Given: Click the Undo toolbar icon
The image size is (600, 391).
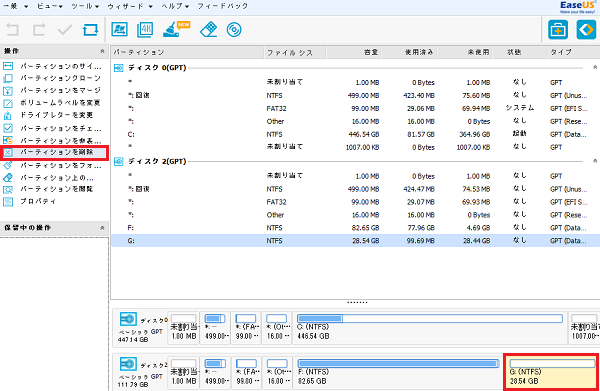Looking at the screenshot, I should click(x=13, y=29).
